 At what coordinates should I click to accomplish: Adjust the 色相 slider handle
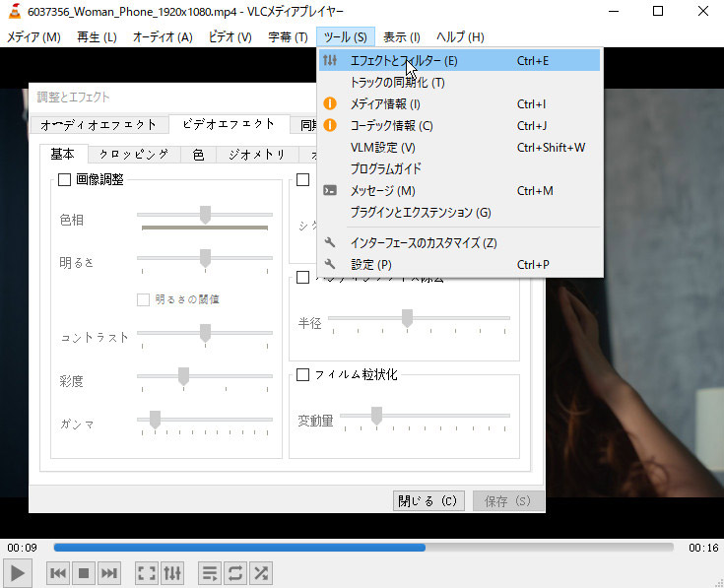(x=205, y=215)
